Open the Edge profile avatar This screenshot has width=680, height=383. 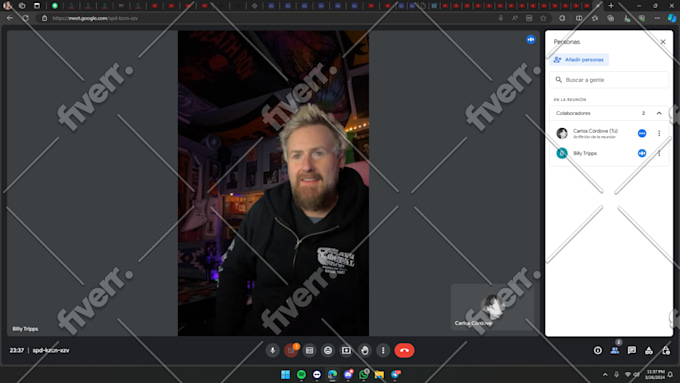coord(7,6)
